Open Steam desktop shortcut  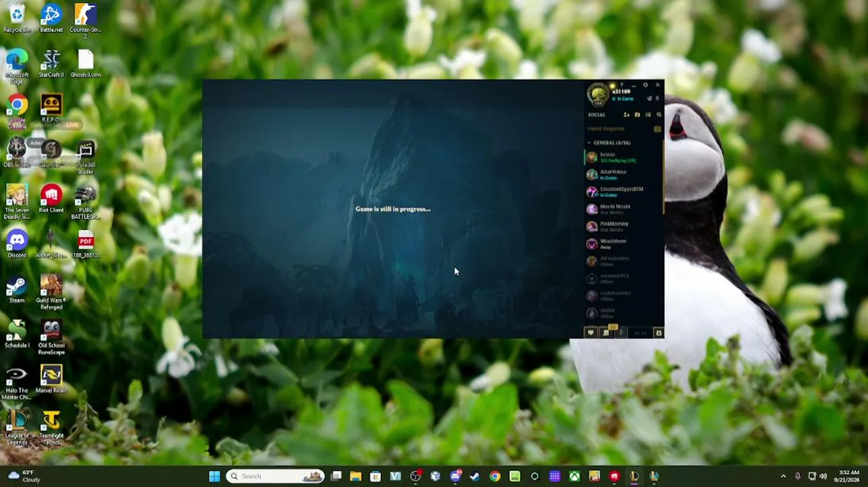coord(17,289)
